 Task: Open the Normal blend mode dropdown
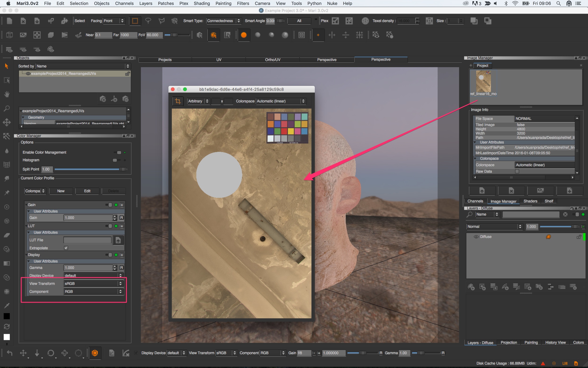(x=494, y=226)
